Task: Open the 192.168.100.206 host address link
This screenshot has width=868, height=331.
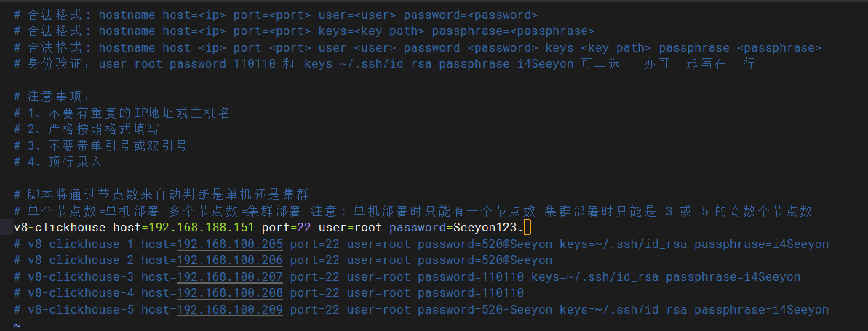Action: pos(230,260)
